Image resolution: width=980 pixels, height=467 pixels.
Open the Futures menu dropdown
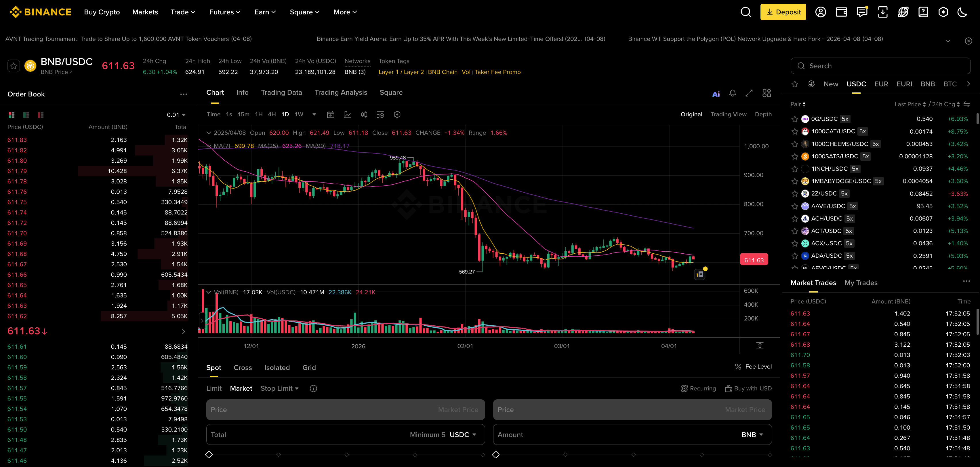[225, 12]
